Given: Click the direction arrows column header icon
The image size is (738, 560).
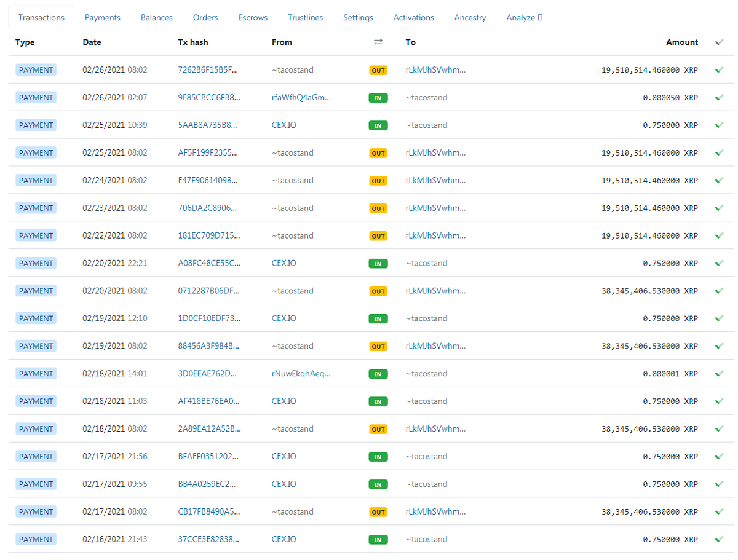Looking at the screenshot, I should coord(378,42).
